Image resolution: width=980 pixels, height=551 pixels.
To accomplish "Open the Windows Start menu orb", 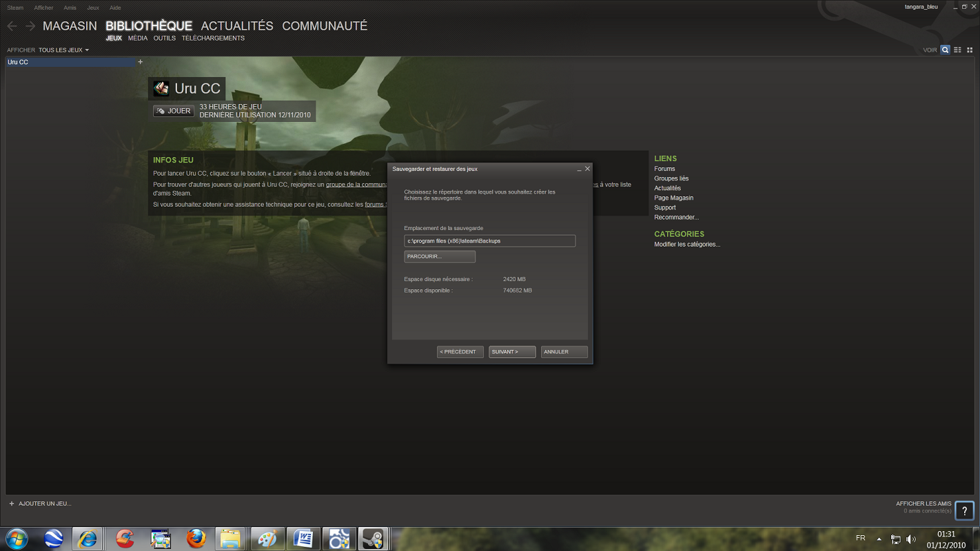I will (x=17, y=539).
